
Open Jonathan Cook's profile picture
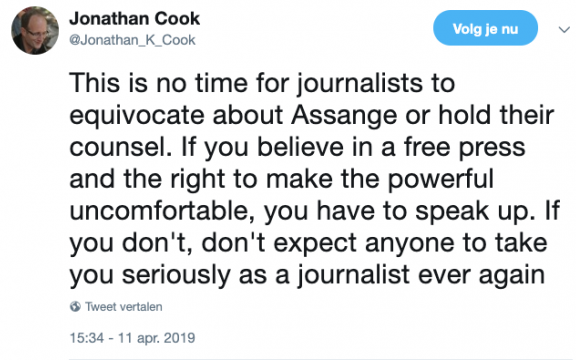[35, 30]
